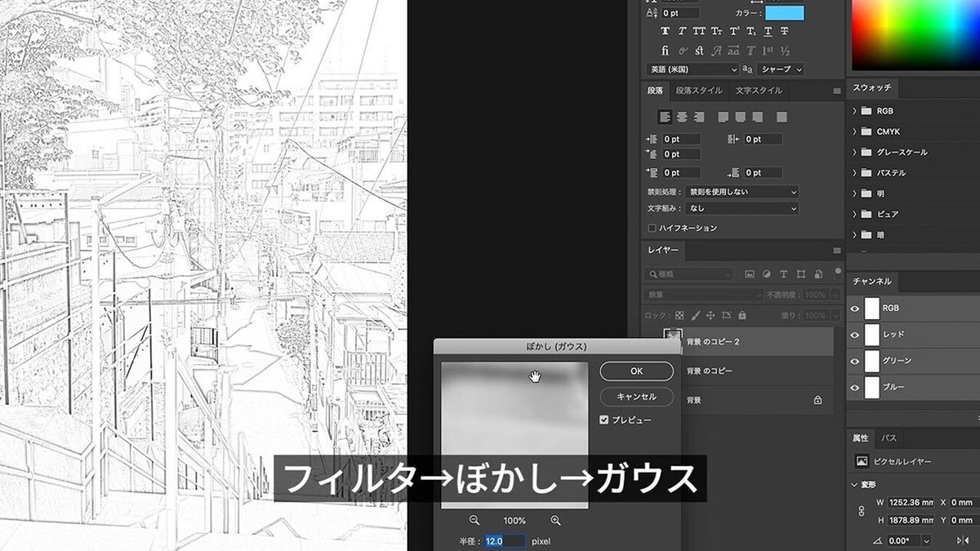This screenshot has height=551, width=980.
Task: Filter layers by shape layer icon
Action: tap(801, 273)
